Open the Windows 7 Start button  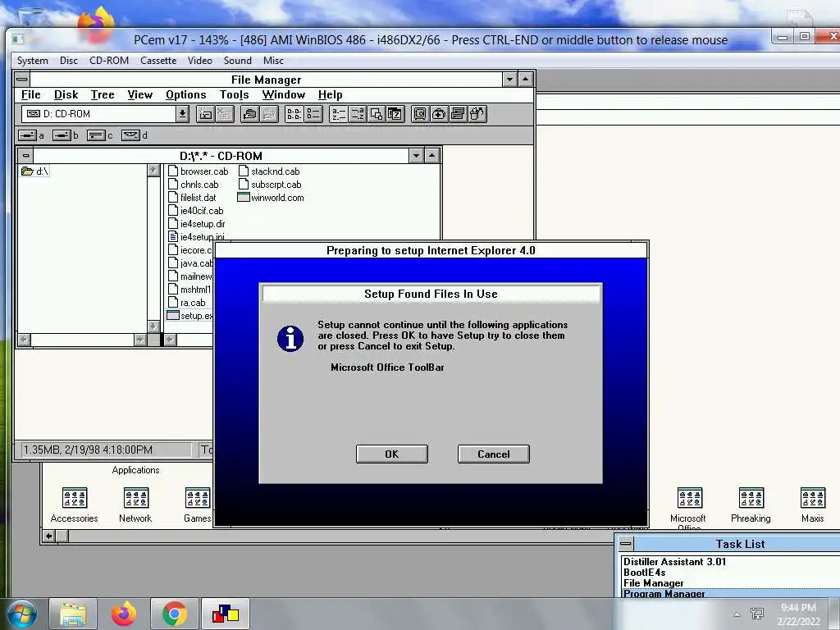coord(22,614)
